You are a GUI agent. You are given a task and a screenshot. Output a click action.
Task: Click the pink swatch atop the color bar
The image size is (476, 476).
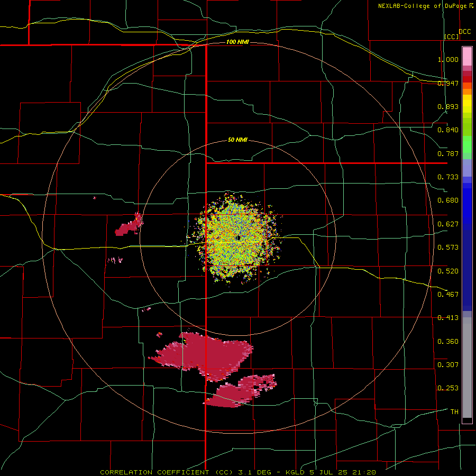tap(467, 57)
